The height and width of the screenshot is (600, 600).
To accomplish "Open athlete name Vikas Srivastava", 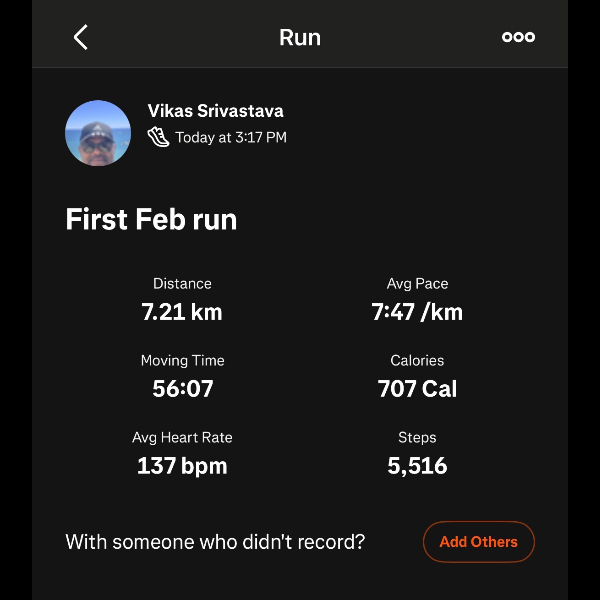I will coord(215,111).
